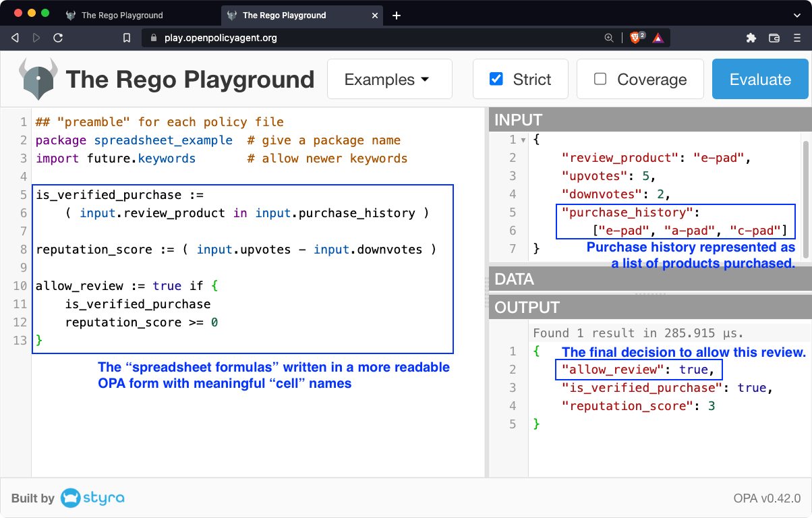Click the "downvotes": 2 input line
Viewport: 812px width, 518px height.
(616, 194)
